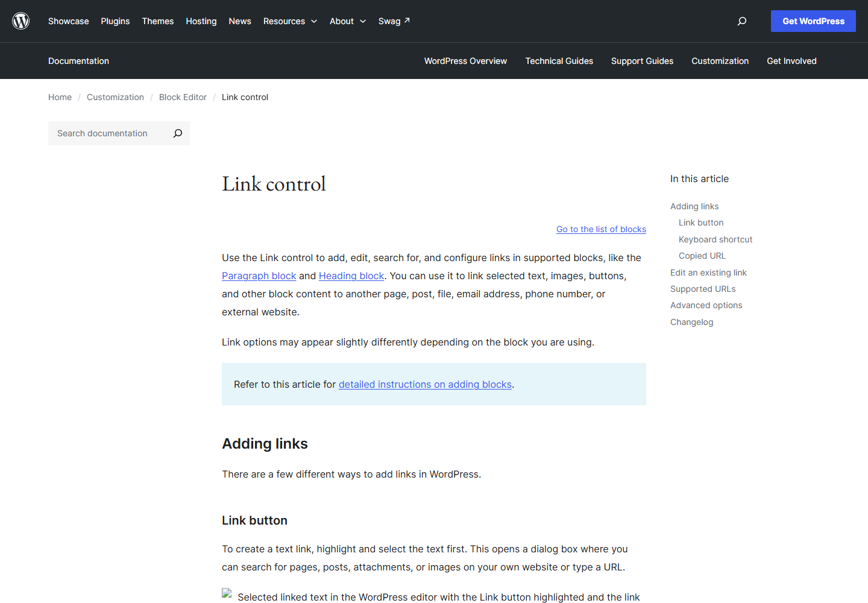This screenshot has width=868, height=603.
Task: Jump to Supported URLs section
Action: (x=703, y=289)
